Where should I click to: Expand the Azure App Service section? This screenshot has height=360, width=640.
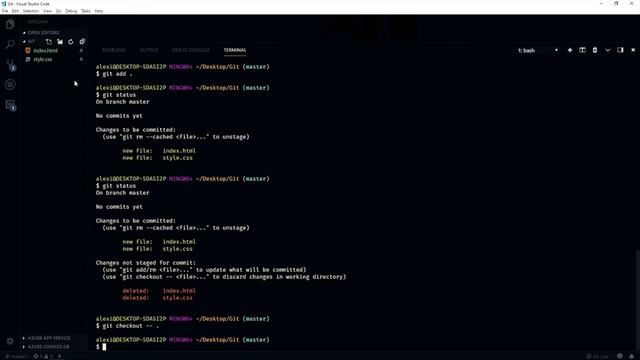[47, 338]
